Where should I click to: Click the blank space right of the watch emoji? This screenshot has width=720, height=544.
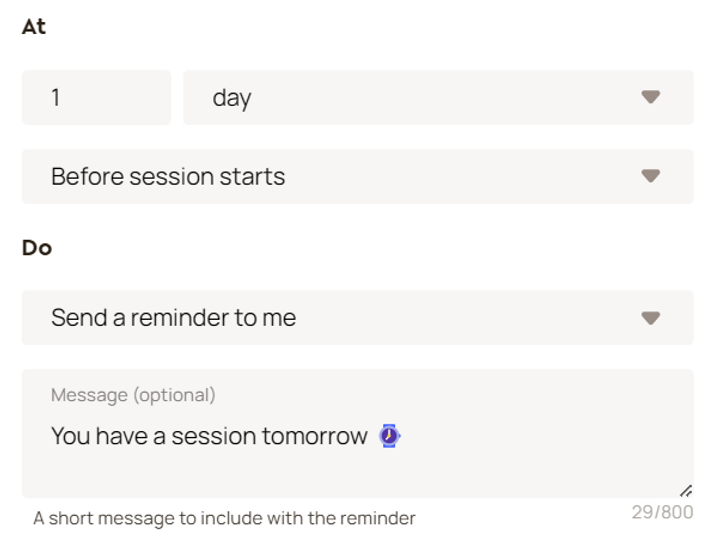(540, 436)
